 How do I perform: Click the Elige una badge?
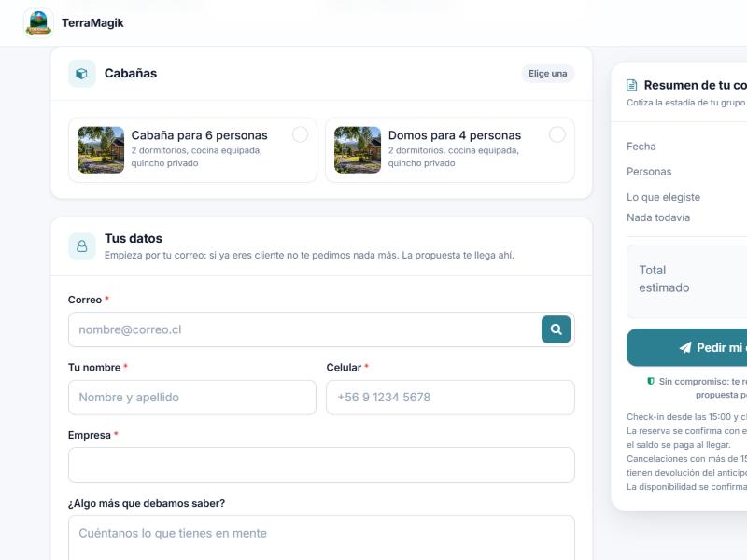point(548,74)
